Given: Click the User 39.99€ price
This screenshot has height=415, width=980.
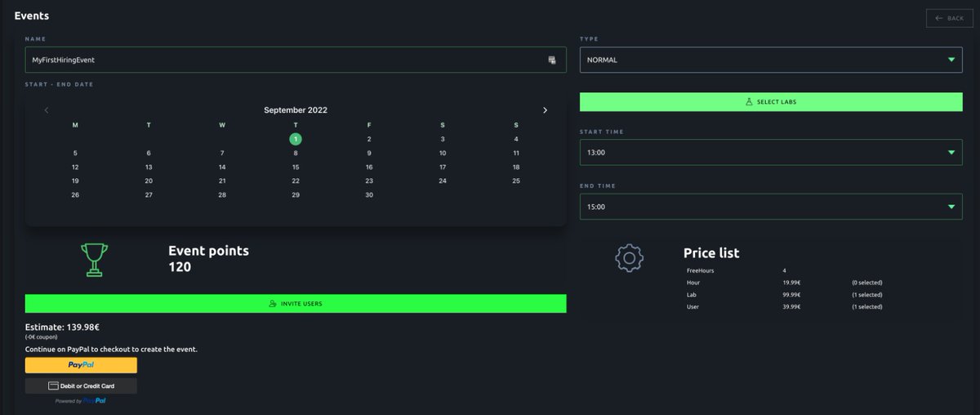Looking at the screenshot, I should point(791,307).
